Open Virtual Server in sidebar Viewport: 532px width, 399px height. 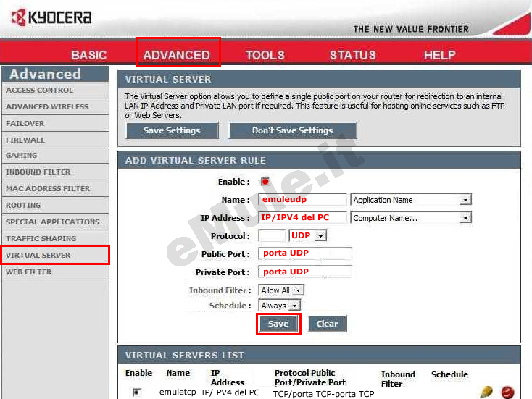tap(55, 255)
